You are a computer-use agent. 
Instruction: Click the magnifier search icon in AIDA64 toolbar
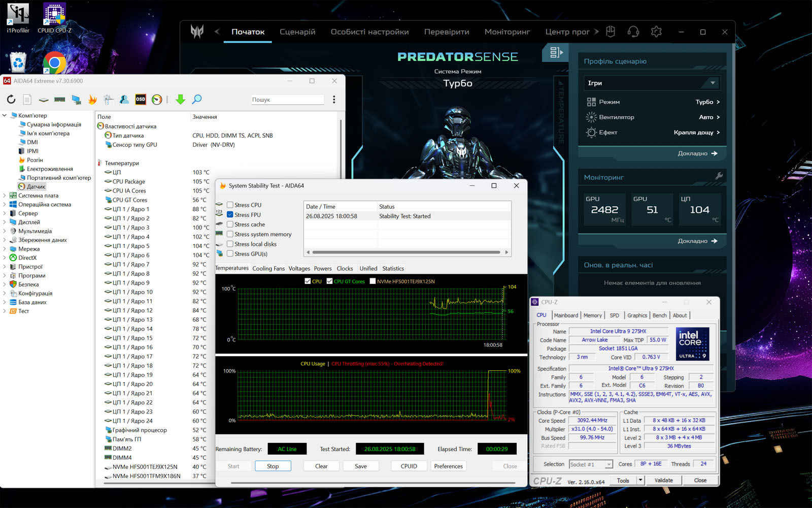[197, 100]
